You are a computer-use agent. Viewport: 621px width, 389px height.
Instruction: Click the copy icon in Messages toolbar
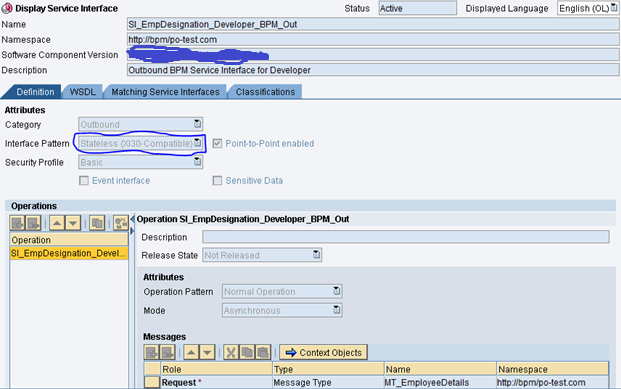click(247, 352)
